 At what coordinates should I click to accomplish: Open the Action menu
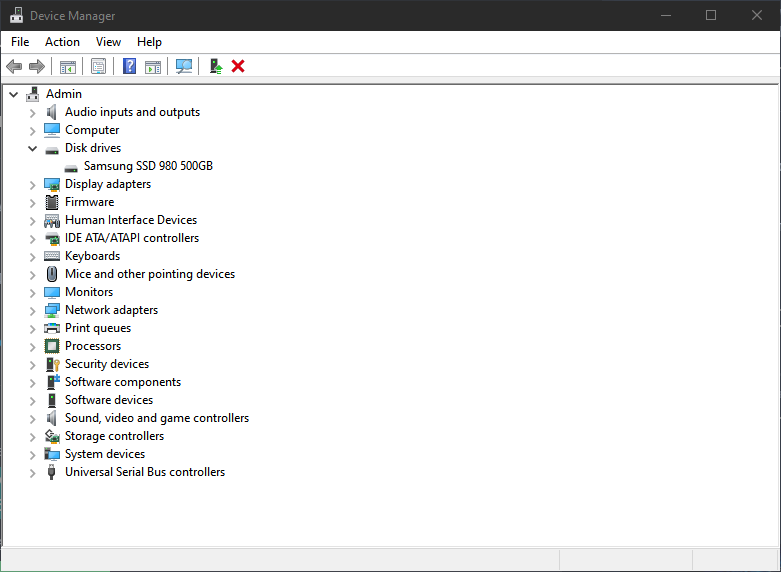pos(62,42)
